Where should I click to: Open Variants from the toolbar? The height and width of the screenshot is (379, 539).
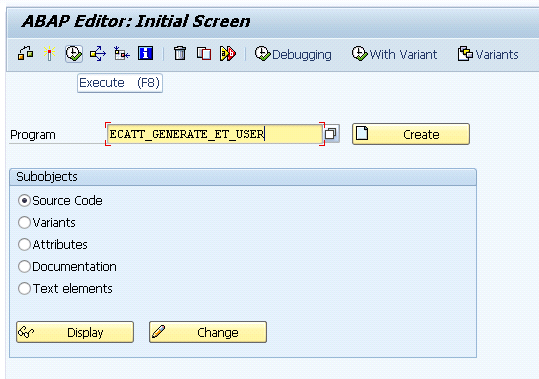pyautogui.click(x=488, y=54)
